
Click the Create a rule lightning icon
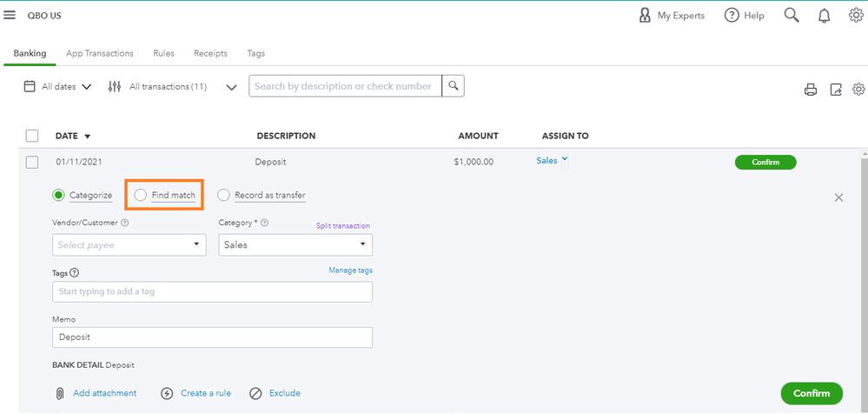pos(167,393)
